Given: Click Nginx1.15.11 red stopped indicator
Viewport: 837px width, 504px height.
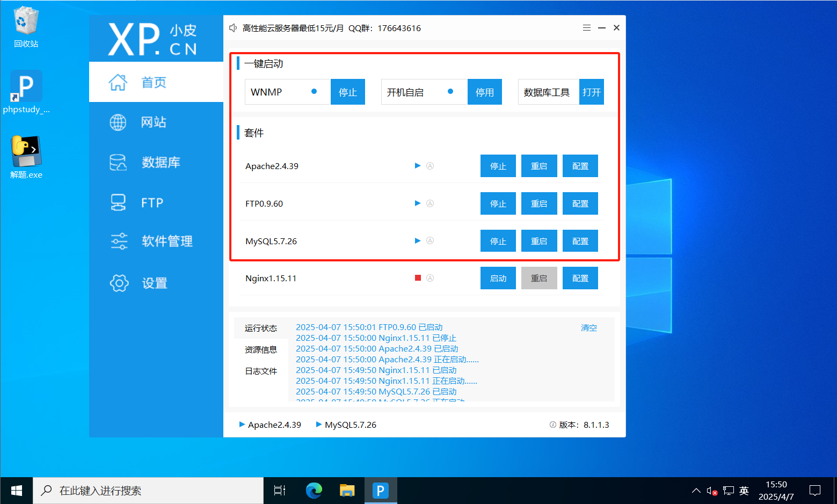Looking at the screenshot, I should pyautogui.click(x=418, y=278).
